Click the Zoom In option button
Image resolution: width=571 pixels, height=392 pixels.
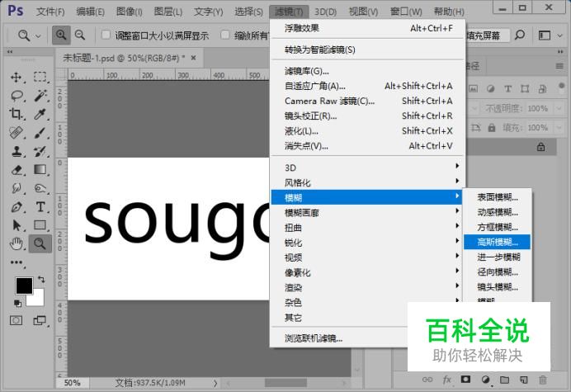click(x=61, y=35)
